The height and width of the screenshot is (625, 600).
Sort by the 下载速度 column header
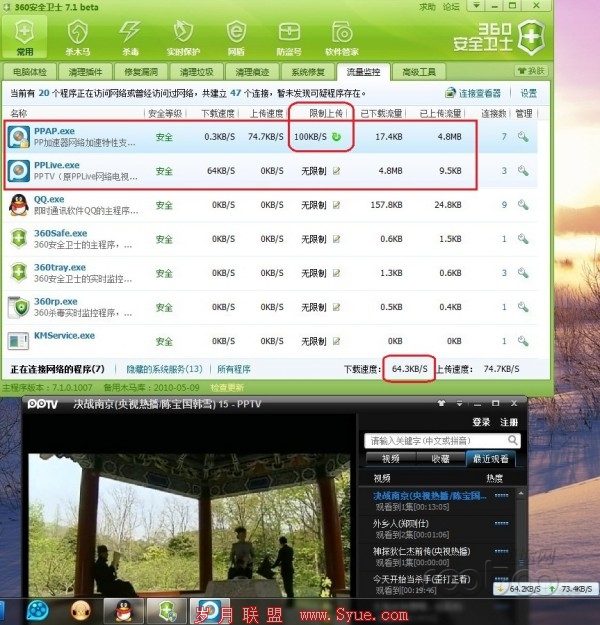tap(218, 114)
